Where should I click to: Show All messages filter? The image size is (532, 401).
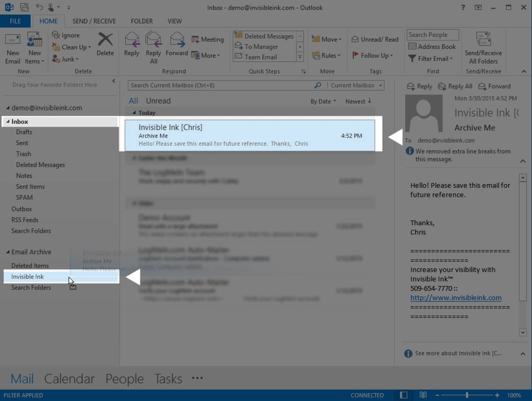pos(134,101)
